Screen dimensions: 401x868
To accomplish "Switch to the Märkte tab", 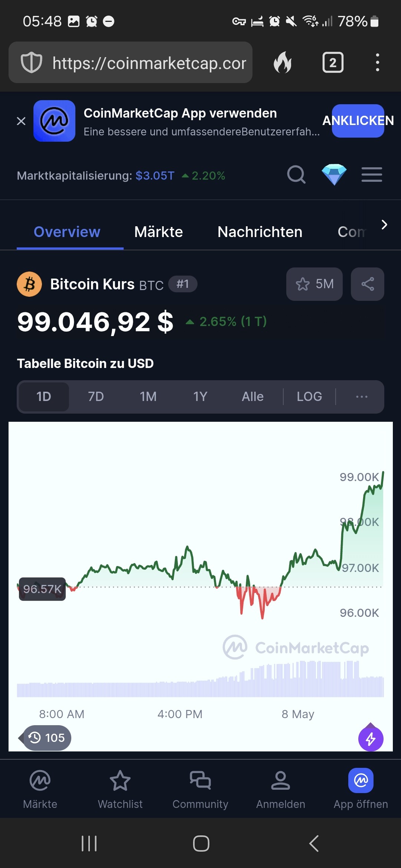I will [159, 232].
